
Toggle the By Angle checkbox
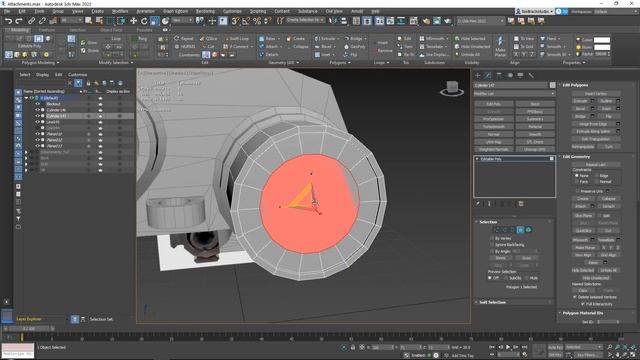point(491,251)
